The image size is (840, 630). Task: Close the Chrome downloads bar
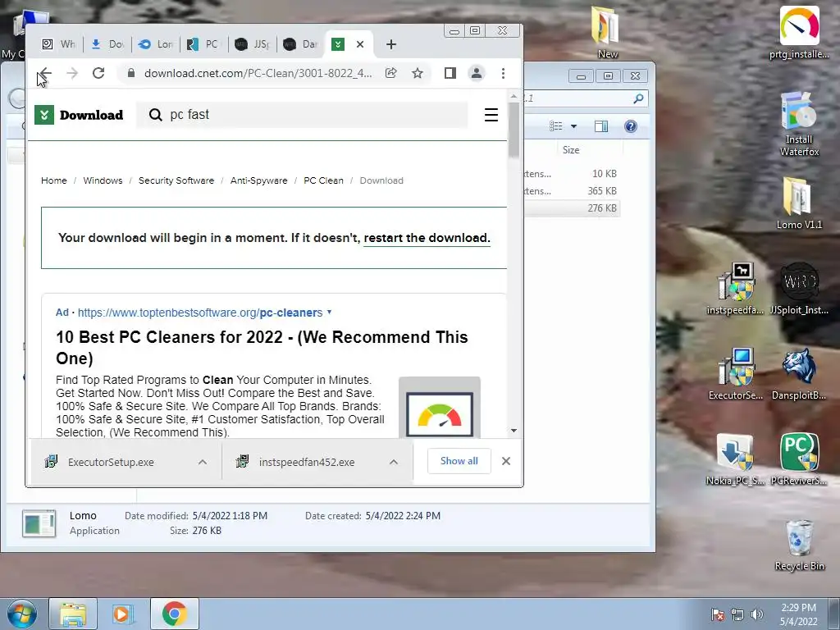point(505,461)
